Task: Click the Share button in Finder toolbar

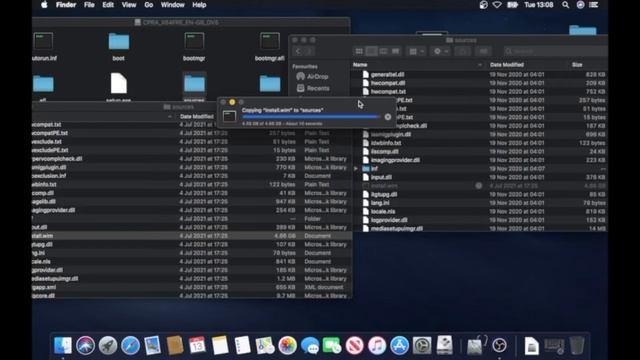Action: point(463,51)
